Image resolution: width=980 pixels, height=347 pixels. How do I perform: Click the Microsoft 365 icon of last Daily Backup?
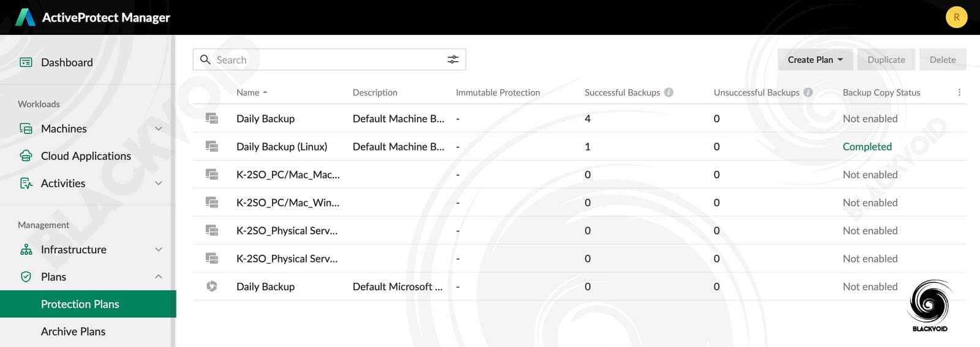212,286
